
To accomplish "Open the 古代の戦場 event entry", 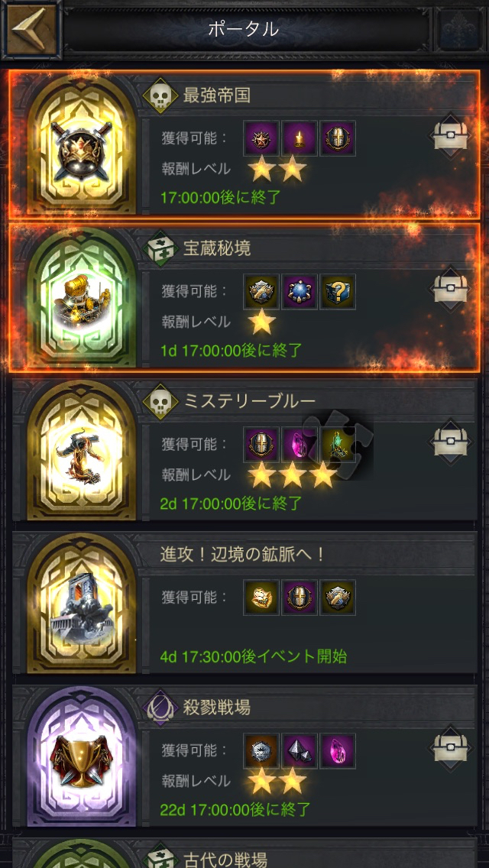I will (x=244, y=853).
